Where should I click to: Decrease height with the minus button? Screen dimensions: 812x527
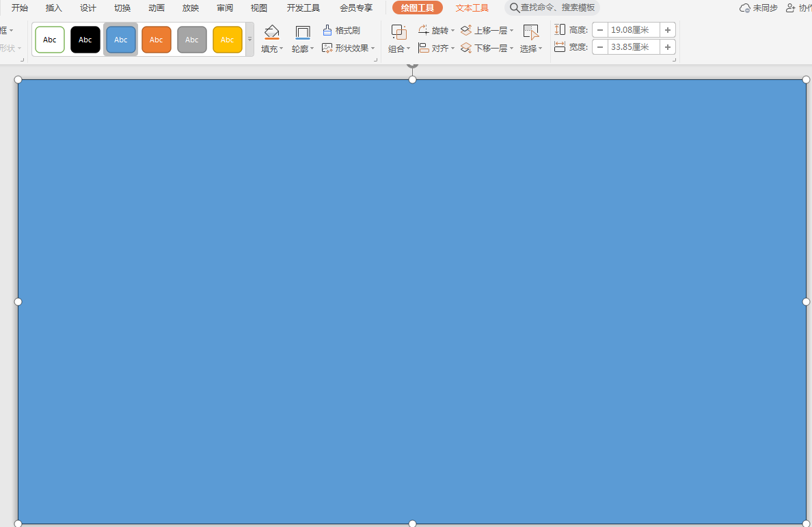pyautogui.click(x=600, y=30)
